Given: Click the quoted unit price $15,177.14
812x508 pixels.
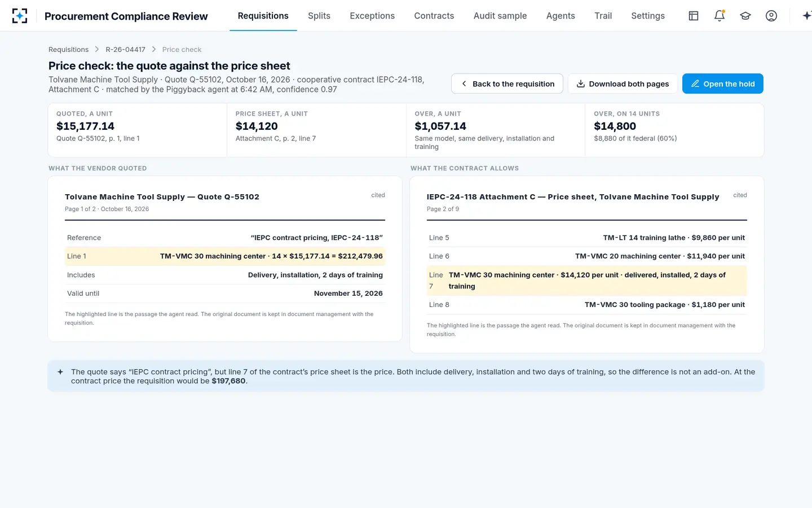Looking at the screenshot, I should click(x=85, y=126).
